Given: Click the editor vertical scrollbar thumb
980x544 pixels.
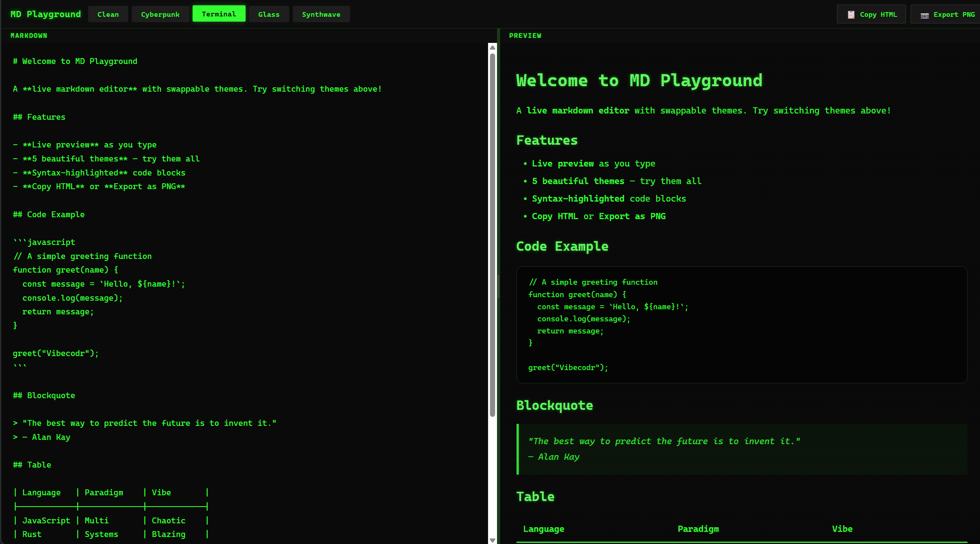Looking at the screenshot, I should point(492,235).
